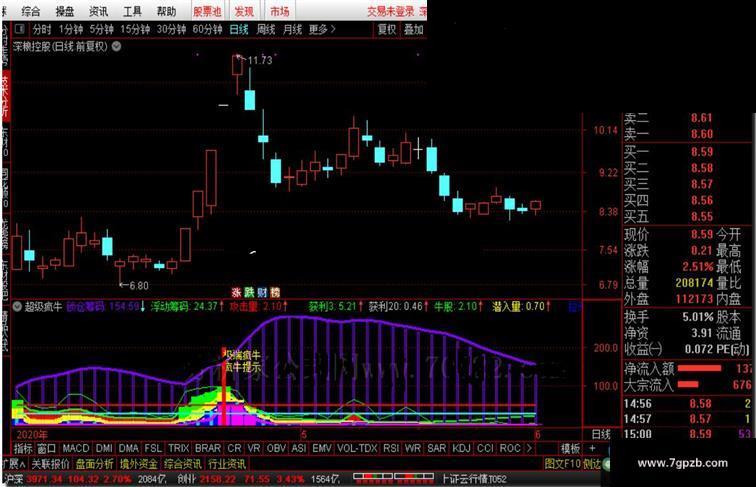
Task: Click the 窗口 button
Action: [47, 448]
